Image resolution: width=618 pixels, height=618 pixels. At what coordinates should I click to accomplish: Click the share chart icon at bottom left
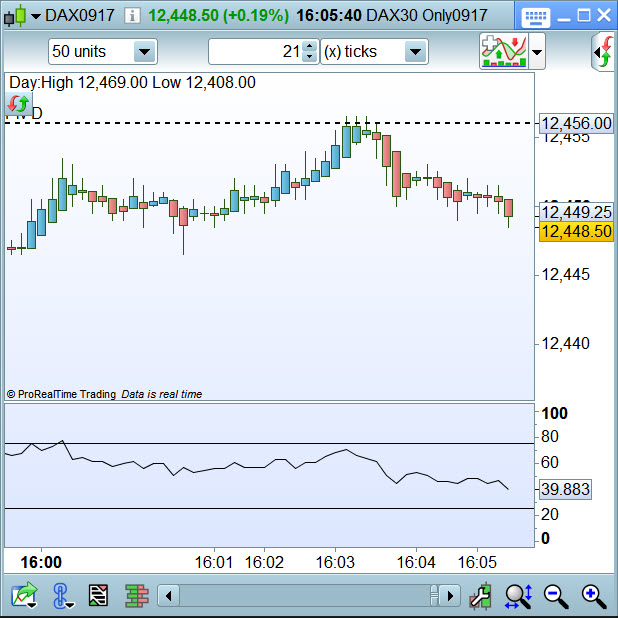click(24, 596)
